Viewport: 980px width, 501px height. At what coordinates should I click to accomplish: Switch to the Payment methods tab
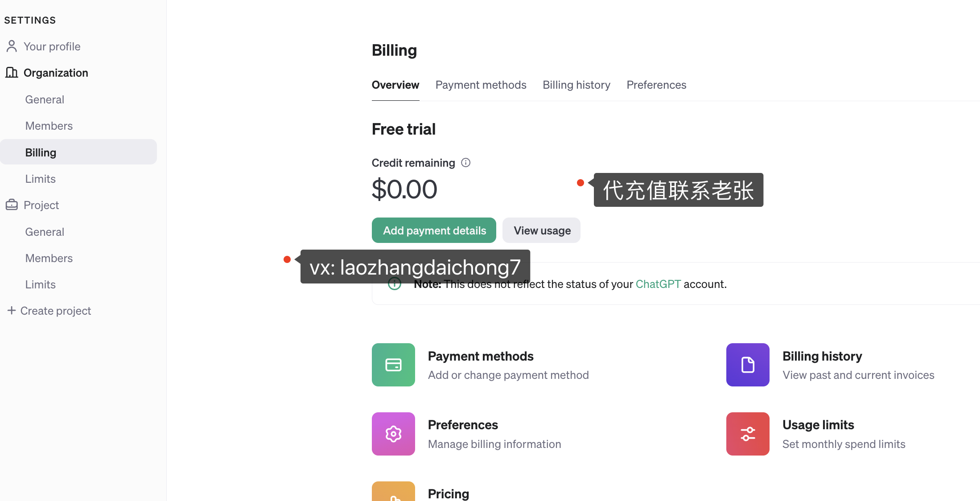click(481, 85)
